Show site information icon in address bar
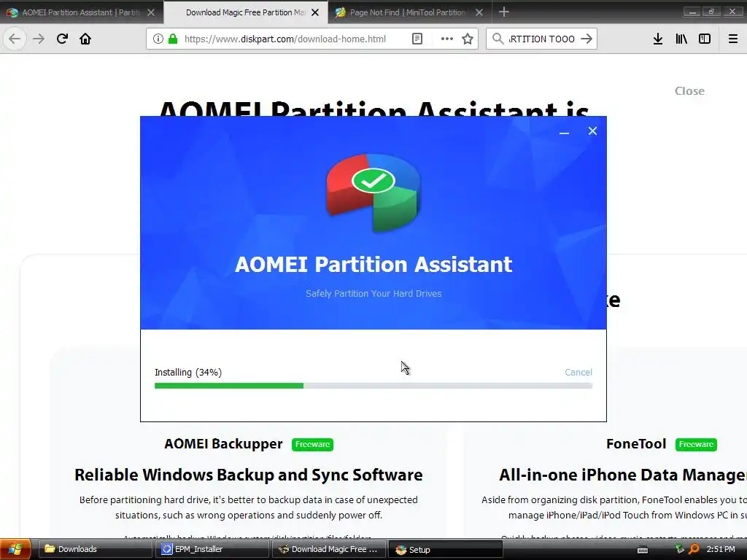 [x=158, y=39]
